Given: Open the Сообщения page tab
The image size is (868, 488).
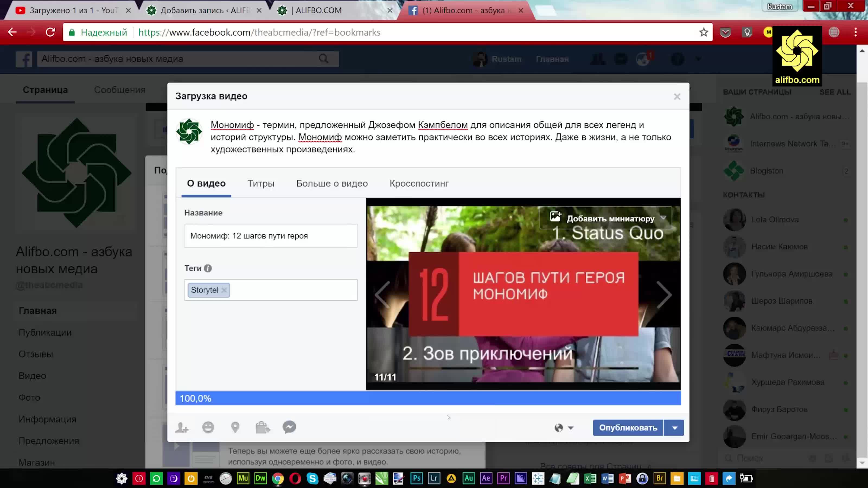Looking at the screenshot, I should tap(120, 90).
